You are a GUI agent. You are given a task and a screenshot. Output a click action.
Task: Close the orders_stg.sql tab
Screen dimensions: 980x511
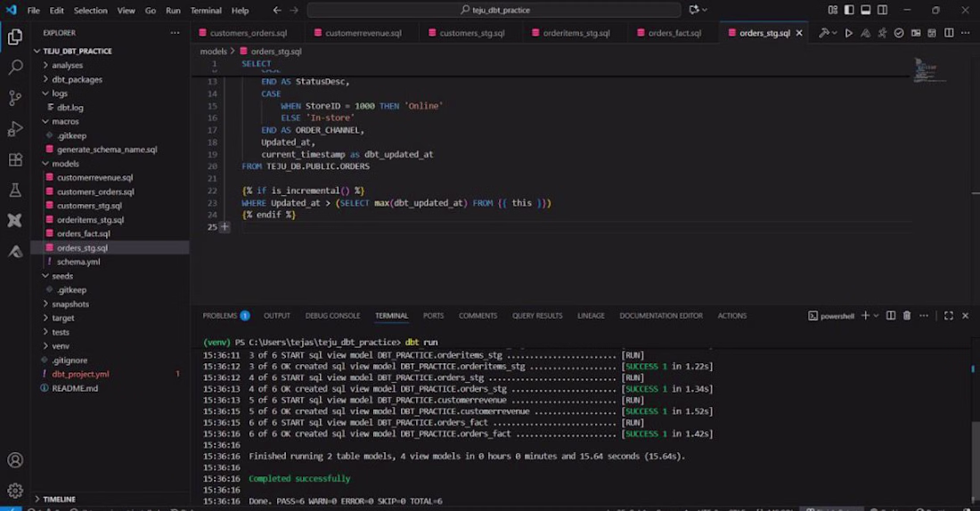point(799,33)
